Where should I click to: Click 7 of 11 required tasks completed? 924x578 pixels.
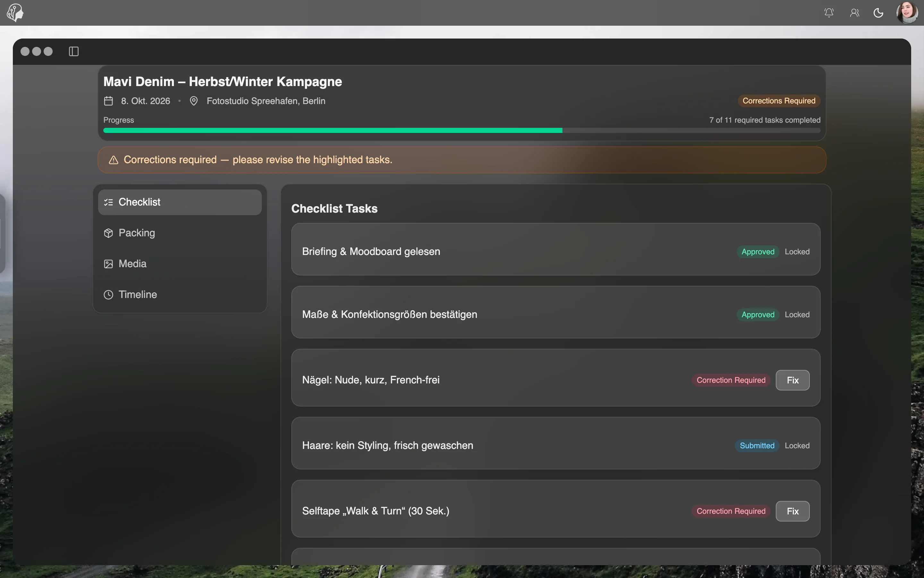(x=765, y=120)
